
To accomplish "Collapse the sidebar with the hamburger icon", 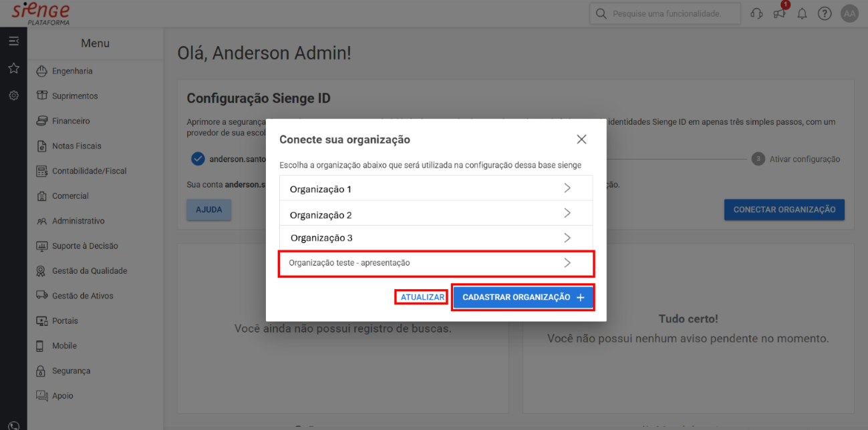I will 13,41.
